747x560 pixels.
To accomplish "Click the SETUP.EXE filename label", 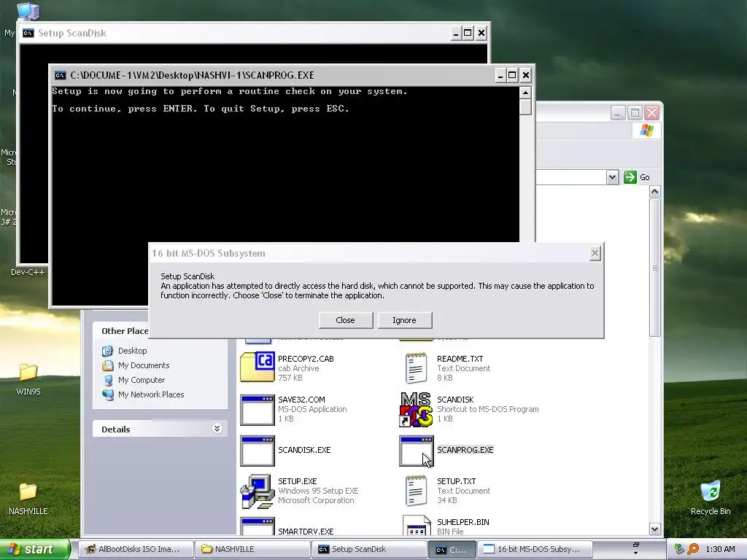I will [298, 481].
